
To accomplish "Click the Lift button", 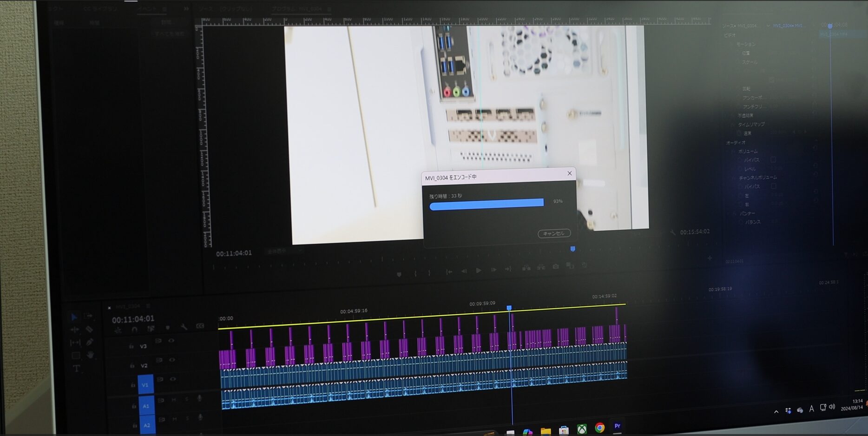I will pyautogui.click(x=526, y=268).
